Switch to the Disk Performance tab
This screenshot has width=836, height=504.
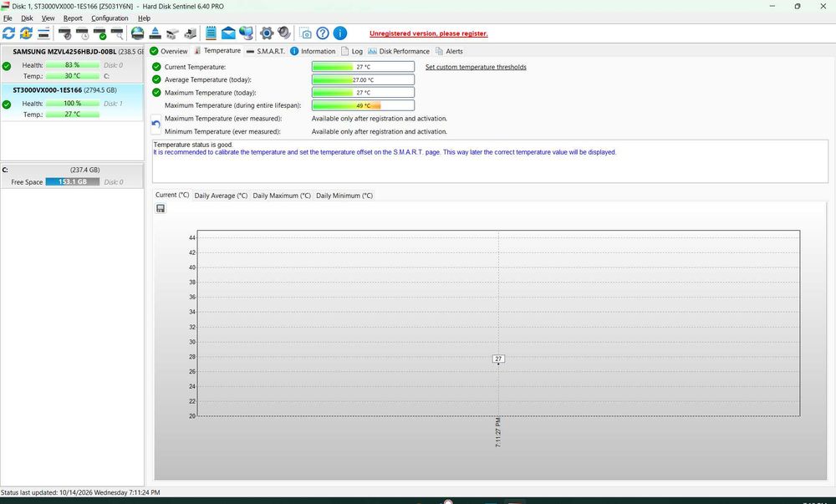pos(398,51)
